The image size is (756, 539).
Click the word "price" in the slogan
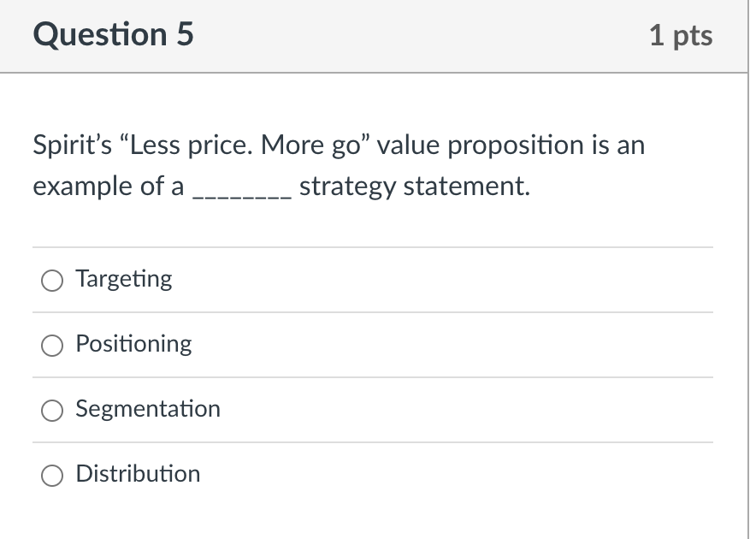tap(219, 146)
